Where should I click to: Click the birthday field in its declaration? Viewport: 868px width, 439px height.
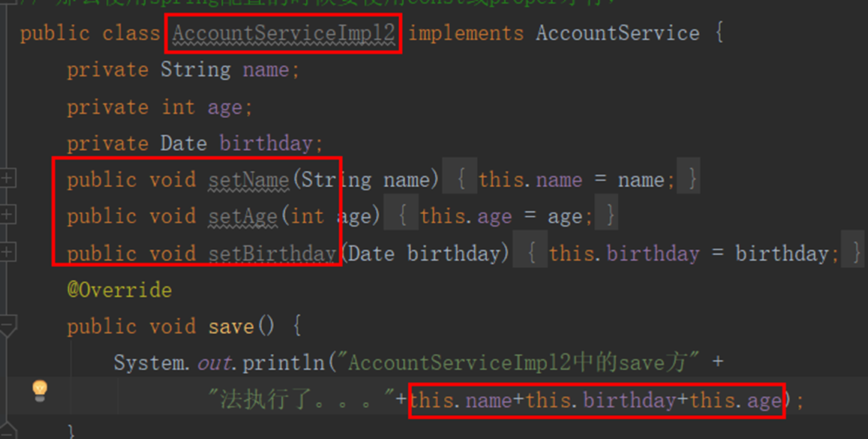(266, 143)
